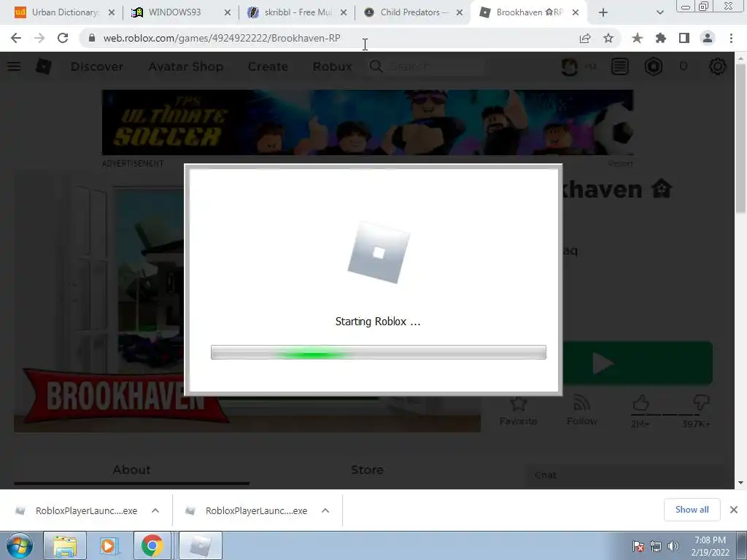Viewport: 747px width, 560px height.
Task: Click the search magnifier icon on Roblox
Action: coord(376,66)
